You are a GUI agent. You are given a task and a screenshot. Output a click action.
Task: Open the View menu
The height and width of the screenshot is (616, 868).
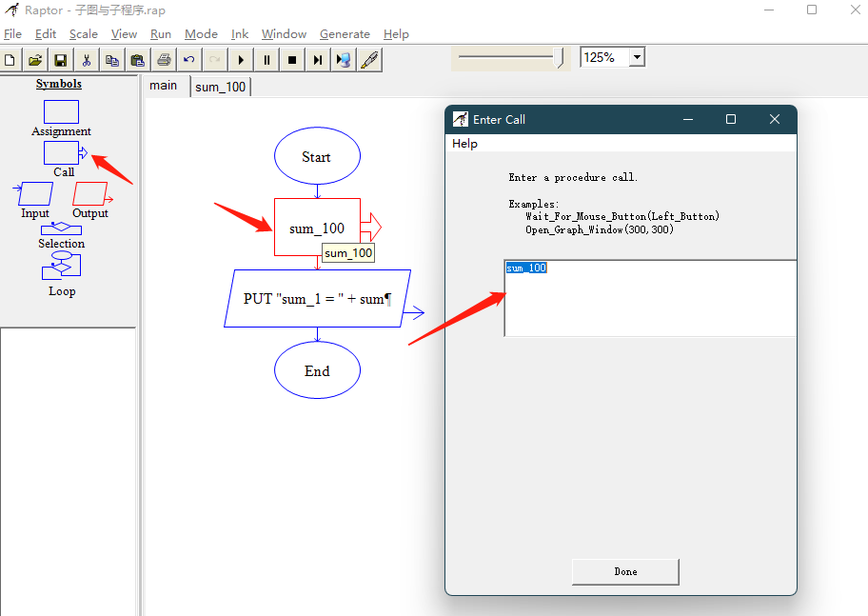click(x=124, y=34)
